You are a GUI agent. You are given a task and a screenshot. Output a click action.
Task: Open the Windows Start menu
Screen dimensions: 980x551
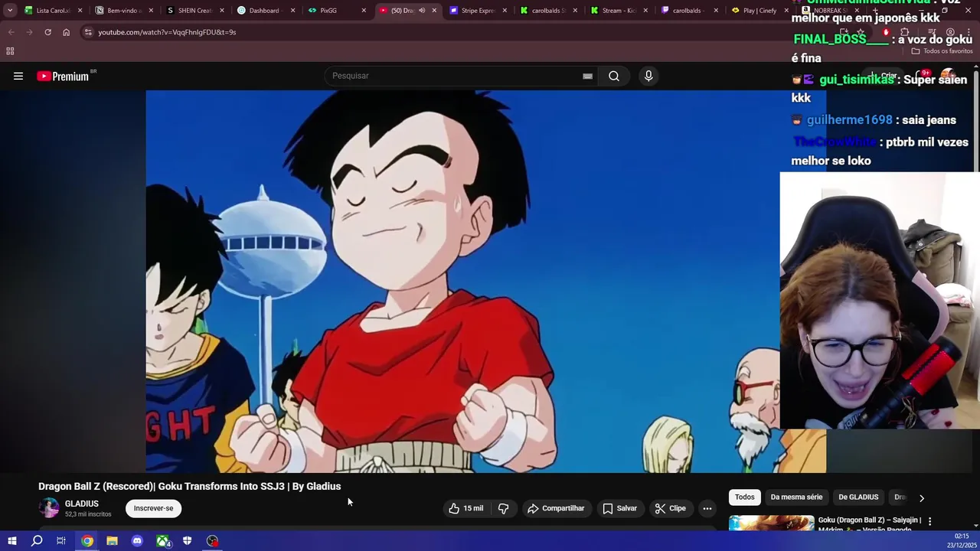point(11,541)
